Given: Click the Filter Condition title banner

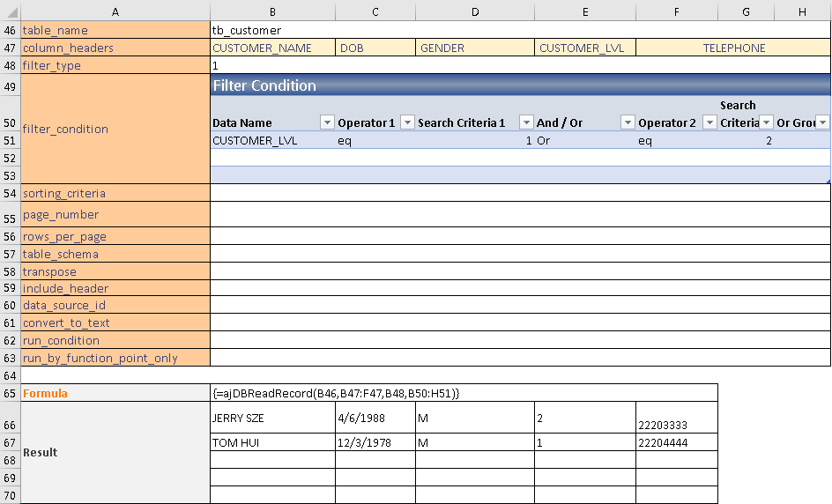Looking at the screenshot, I should coord(520,85).
